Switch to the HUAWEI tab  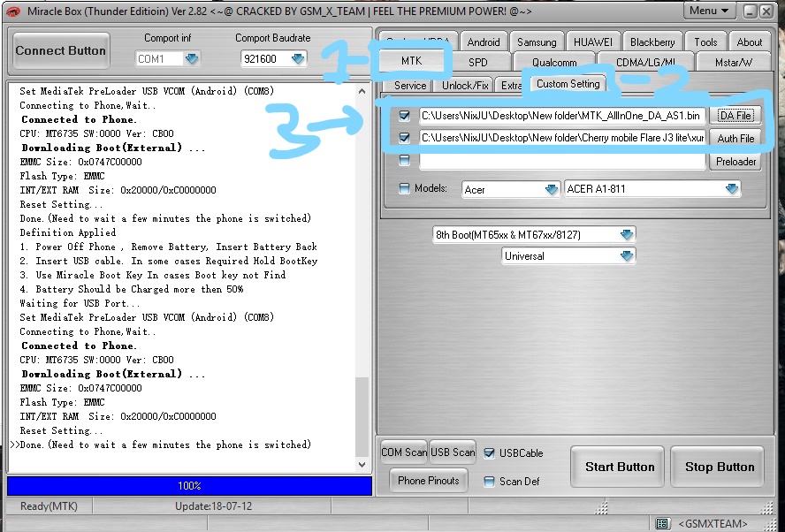[593, 42]
